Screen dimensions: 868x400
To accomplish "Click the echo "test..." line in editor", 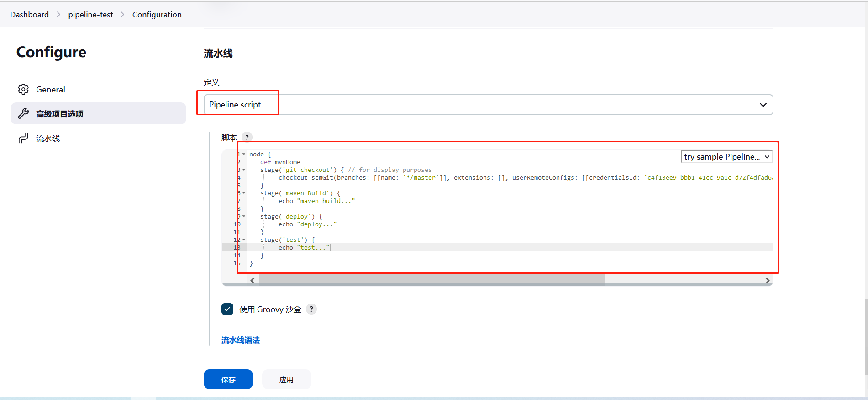I will pyautogui.click(x=304, y=247).
